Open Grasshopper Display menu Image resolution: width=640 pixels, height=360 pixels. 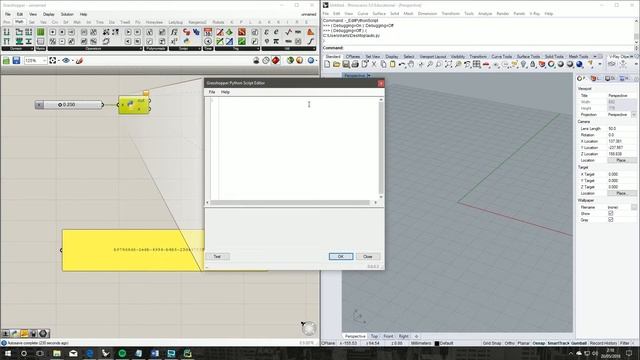[x=49, y=14]
